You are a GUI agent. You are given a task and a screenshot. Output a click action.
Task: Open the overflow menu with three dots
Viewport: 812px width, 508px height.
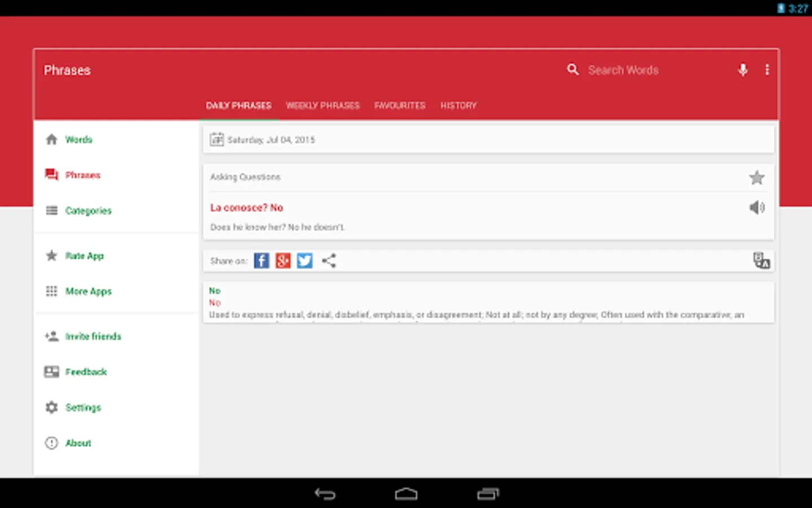767,69
